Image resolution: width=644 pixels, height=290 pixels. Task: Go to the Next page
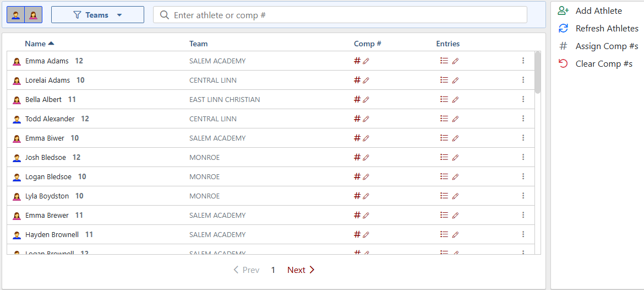point(301,270)
